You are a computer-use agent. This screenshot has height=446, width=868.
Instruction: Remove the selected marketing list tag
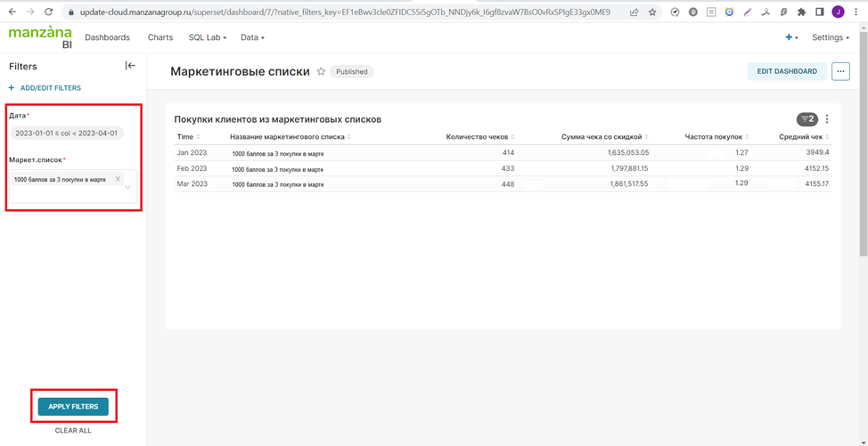click(118, 179)
